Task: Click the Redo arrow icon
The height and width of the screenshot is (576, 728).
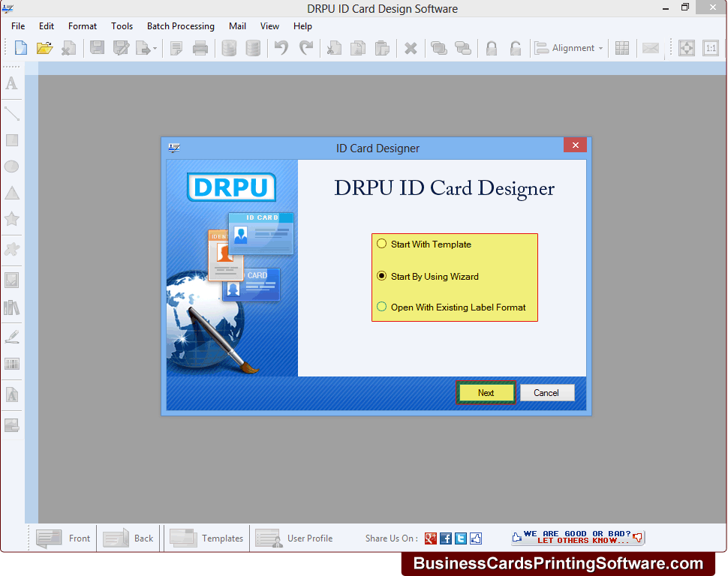Action: pyautogui.click(x=305, y=48)
